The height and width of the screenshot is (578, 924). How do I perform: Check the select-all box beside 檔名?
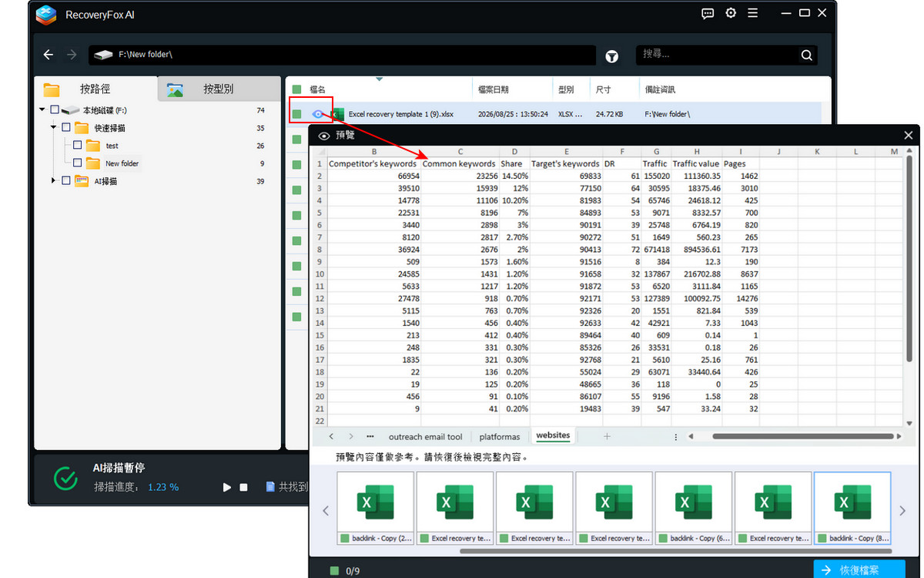click(x=296, y=89)
